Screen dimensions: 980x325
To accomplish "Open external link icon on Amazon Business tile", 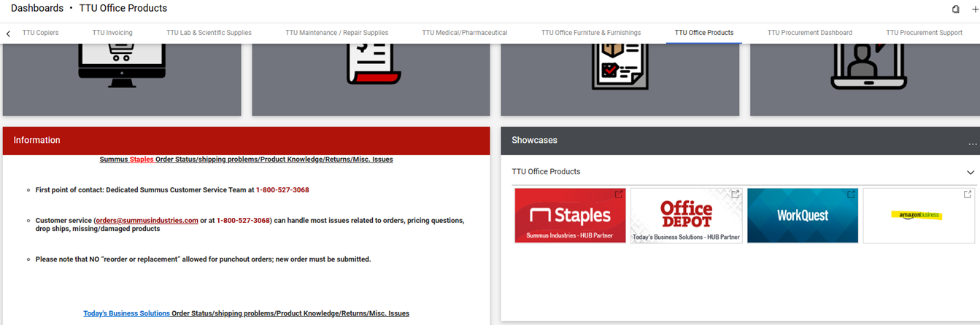I will click(967, 195).
